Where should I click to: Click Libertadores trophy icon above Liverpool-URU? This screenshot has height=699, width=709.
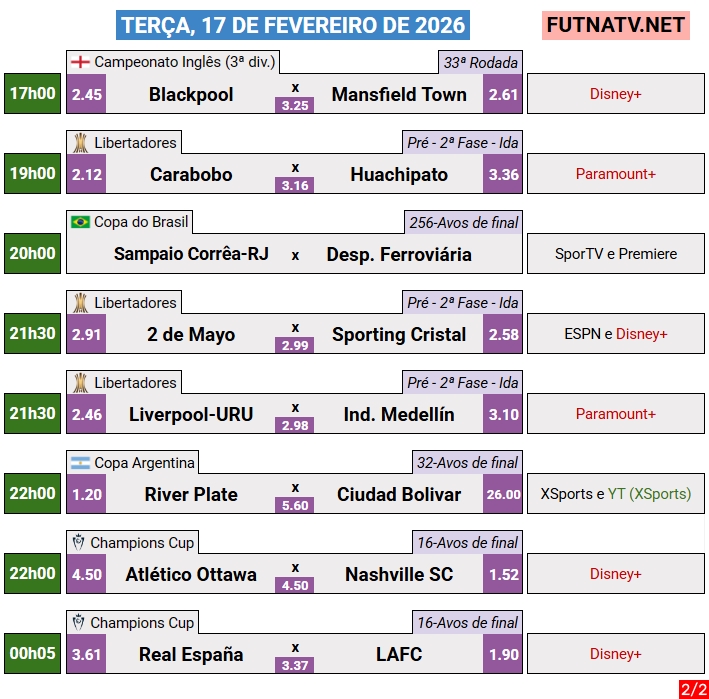click(x=80, y=383)
